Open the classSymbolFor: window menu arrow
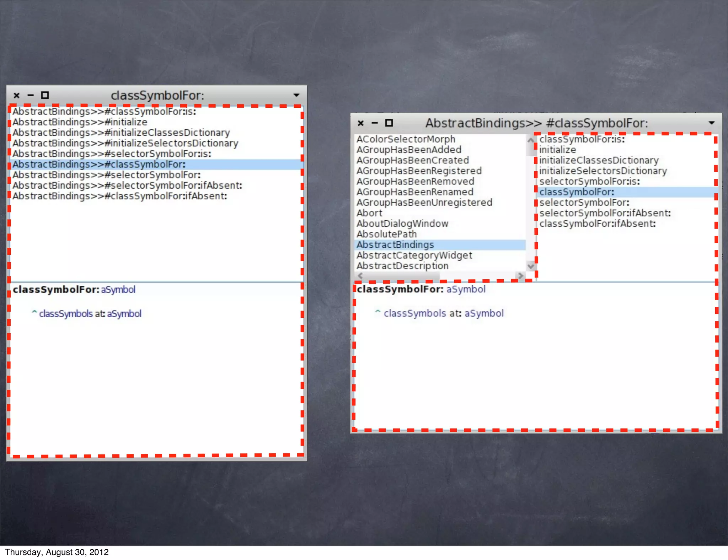 pos(296,95)
